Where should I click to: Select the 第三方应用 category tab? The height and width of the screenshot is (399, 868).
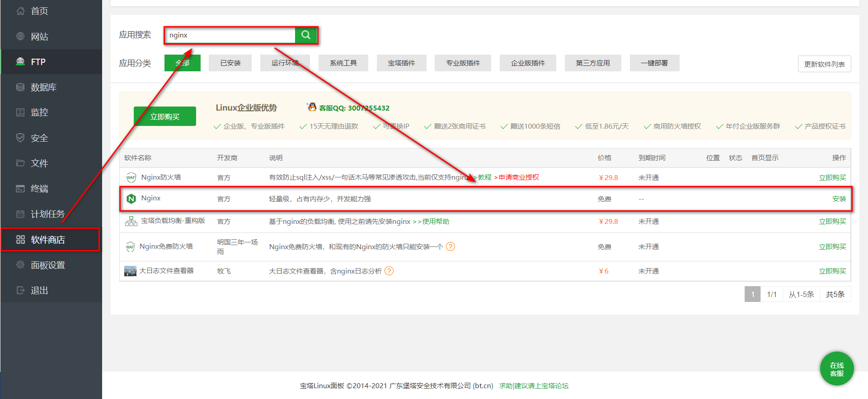(593, 63)
